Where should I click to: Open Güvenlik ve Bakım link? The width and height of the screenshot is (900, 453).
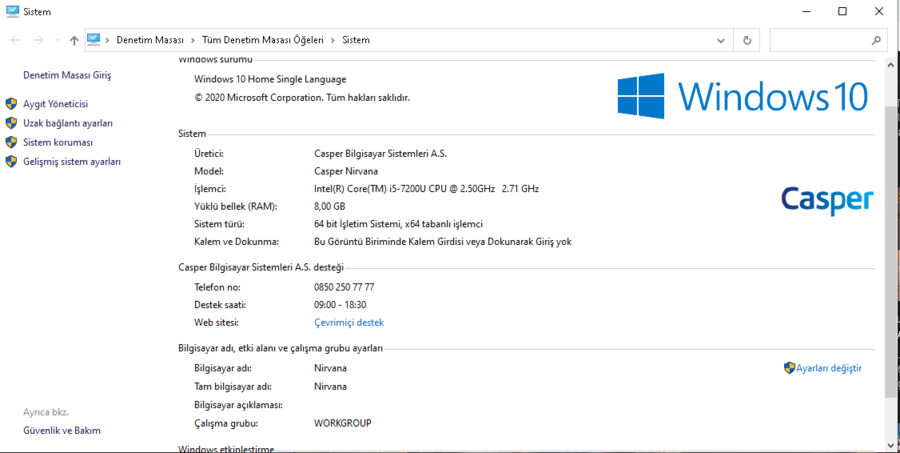(x=62, y=431)
